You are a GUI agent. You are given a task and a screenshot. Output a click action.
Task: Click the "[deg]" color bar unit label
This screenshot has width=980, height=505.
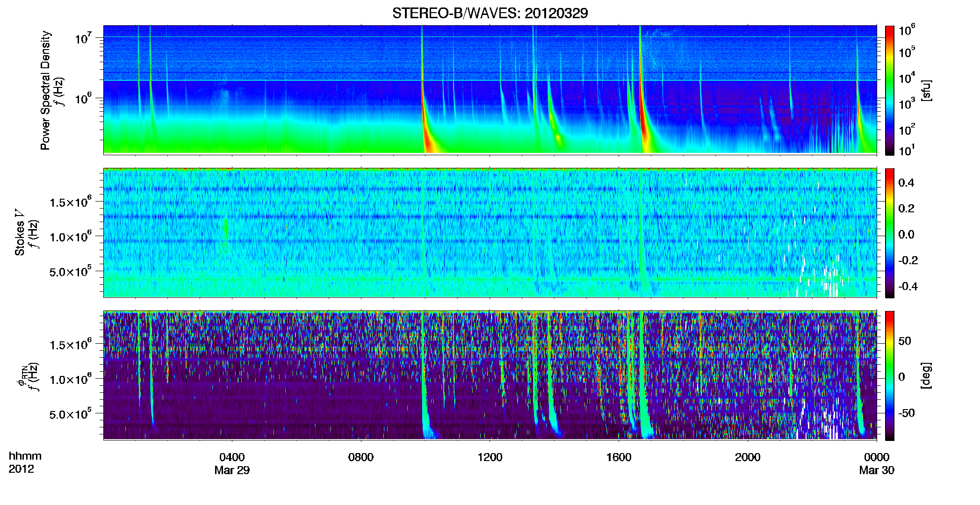[925, 375]
